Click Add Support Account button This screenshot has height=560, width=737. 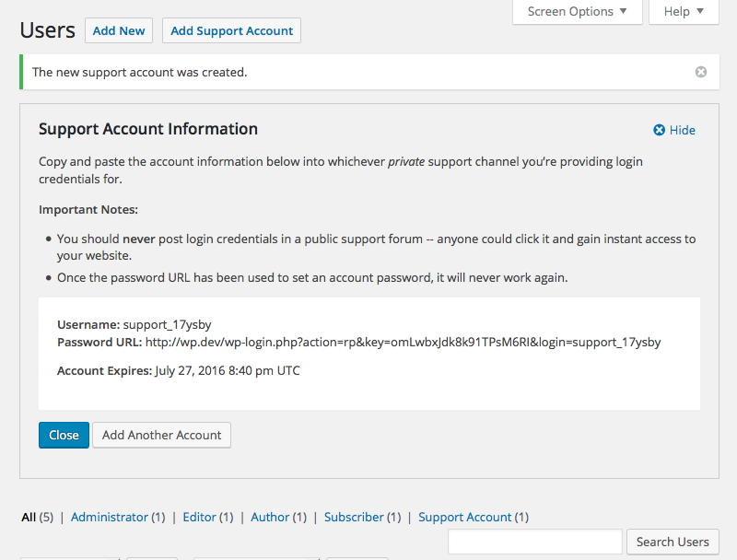(x=232, y=31)
